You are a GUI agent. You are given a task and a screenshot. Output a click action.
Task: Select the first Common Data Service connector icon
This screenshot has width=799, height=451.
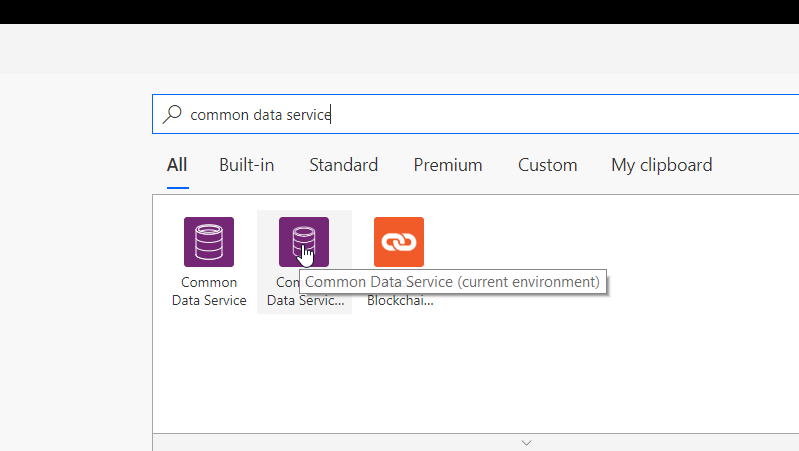[x=209, y=242]
